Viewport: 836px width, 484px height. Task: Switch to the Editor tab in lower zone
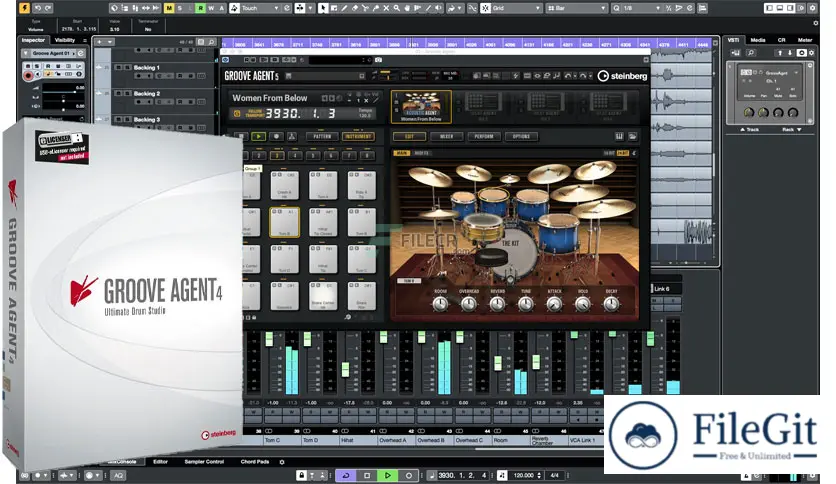click(x=160, y=462)
